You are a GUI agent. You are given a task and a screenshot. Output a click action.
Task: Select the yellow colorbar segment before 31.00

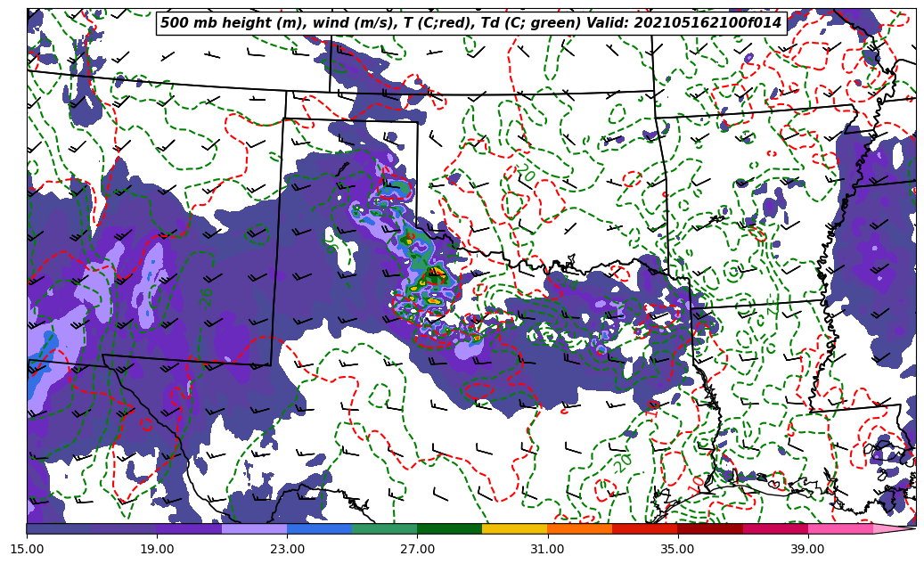(x=515, y=528)
